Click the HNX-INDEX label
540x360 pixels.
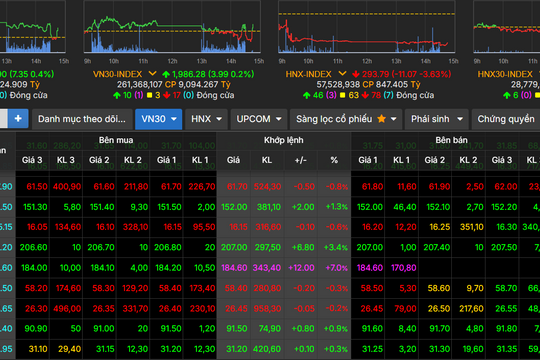(308, 74)
